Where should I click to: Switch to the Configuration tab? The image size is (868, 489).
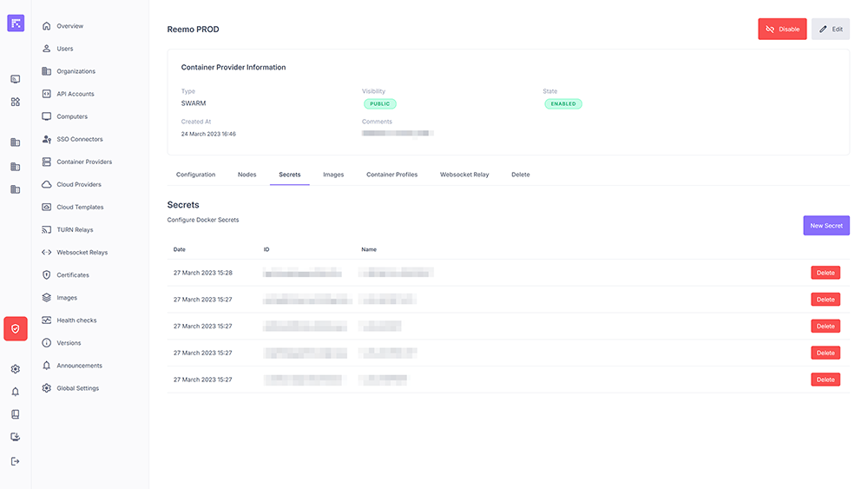(x=195, y=175)
